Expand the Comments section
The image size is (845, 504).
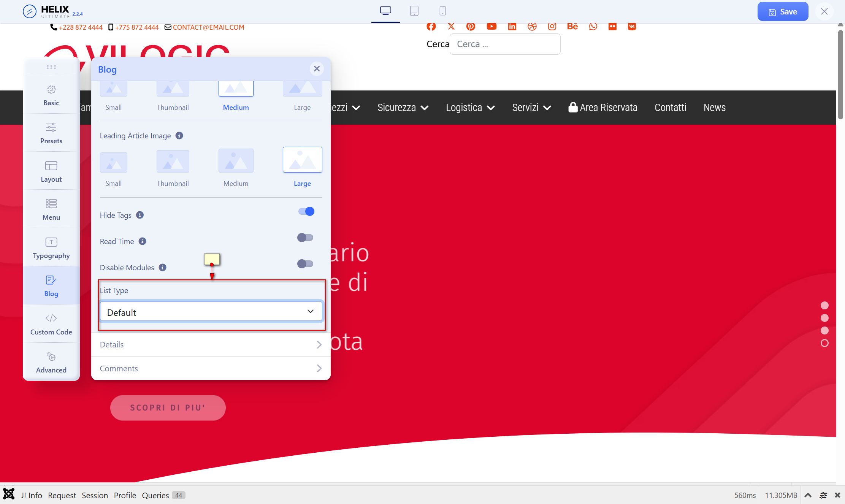click(211, 368)
